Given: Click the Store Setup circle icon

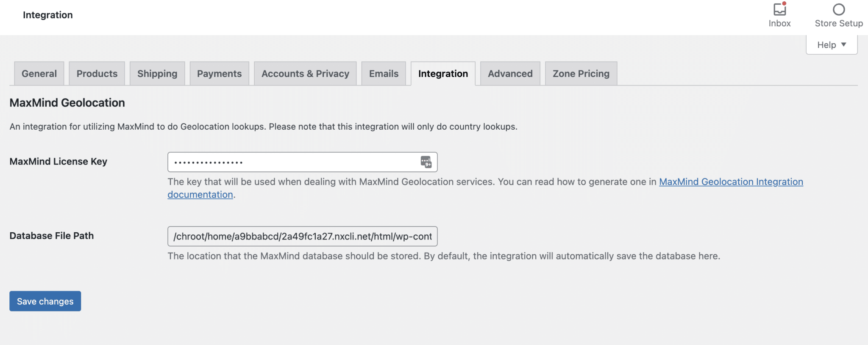Looking at the screenshot, I should tap(838, 10).
